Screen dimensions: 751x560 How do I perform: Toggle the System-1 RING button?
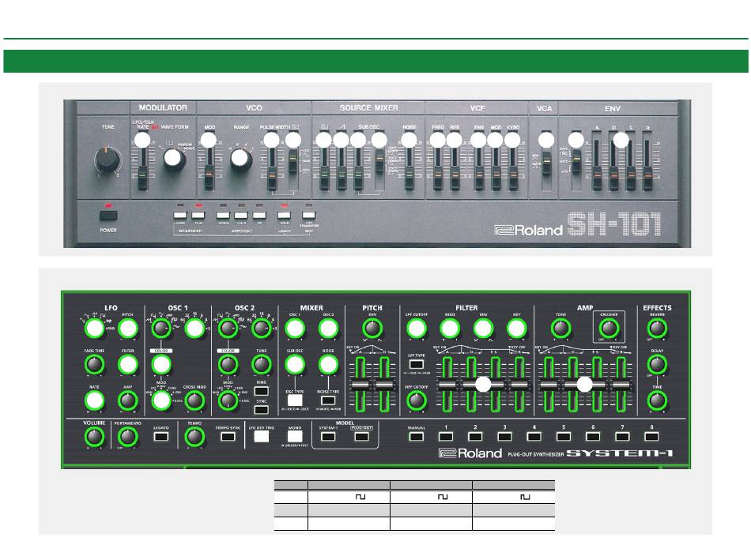261,391
